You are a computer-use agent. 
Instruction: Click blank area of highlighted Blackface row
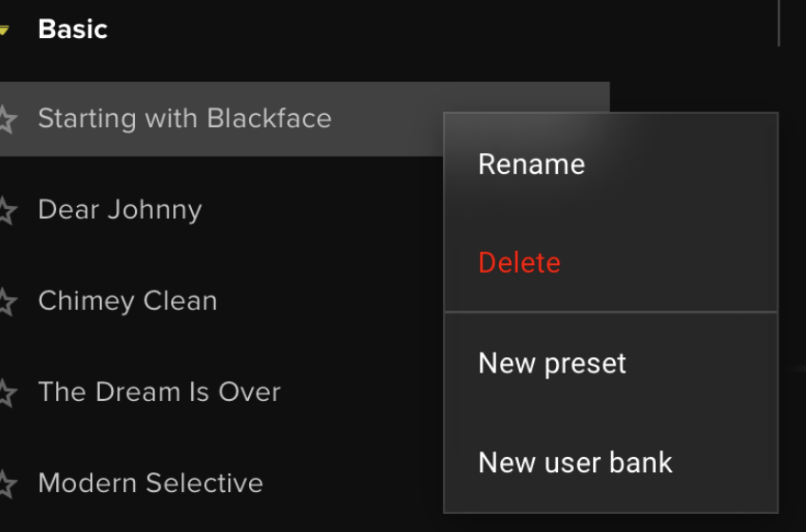tap(390, 119)
